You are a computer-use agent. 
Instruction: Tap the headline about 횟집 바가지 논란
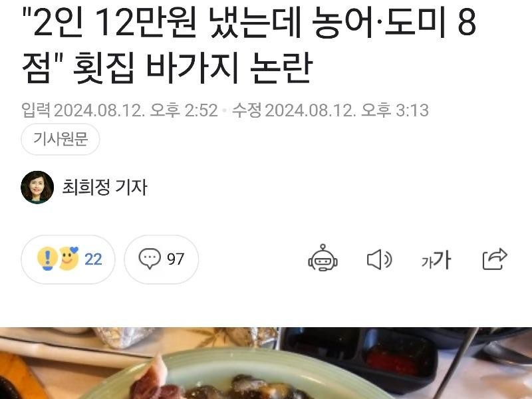[249, 45]
